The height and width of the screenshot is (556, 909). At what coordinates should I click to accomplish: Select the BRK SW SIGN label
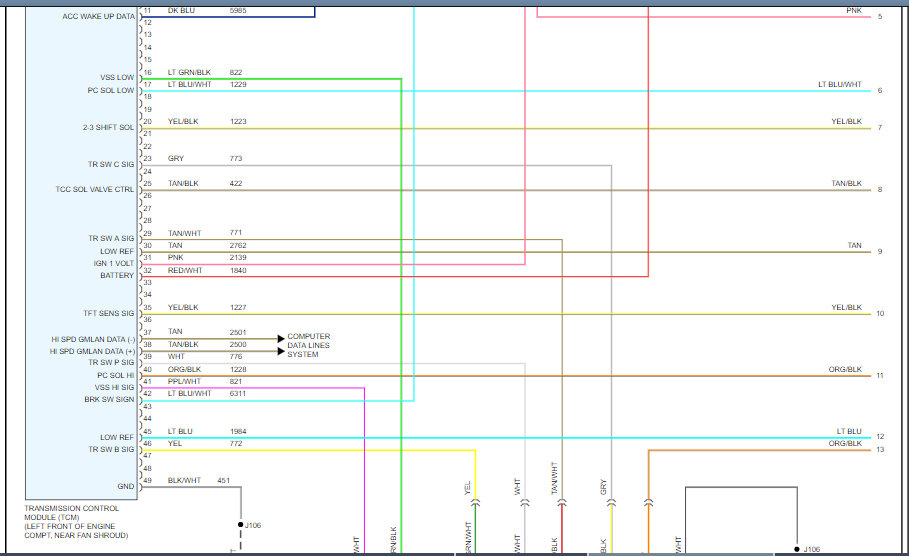pyautogui.click(x=109, y=399)
